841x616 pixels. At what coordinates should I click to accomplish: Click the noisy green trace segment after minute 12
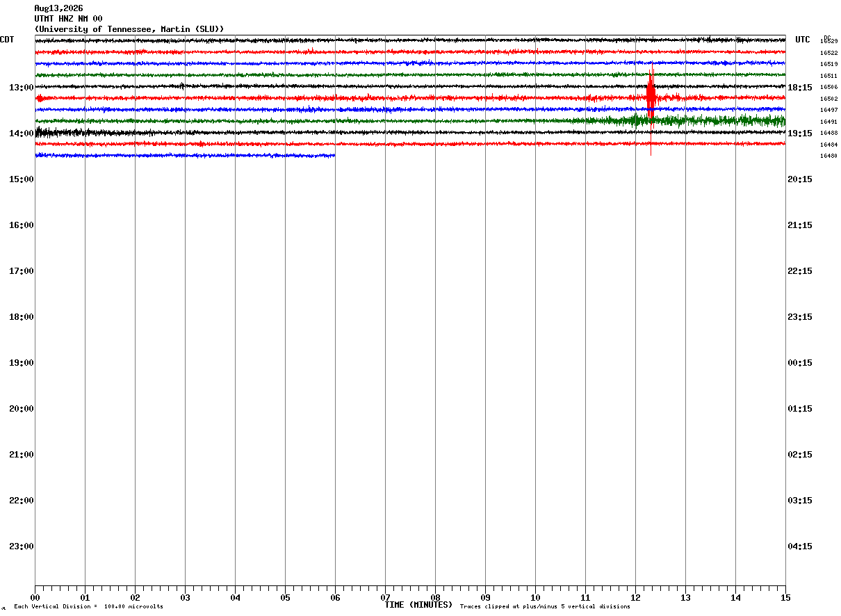pyautogui.click(x=709, y=121)
